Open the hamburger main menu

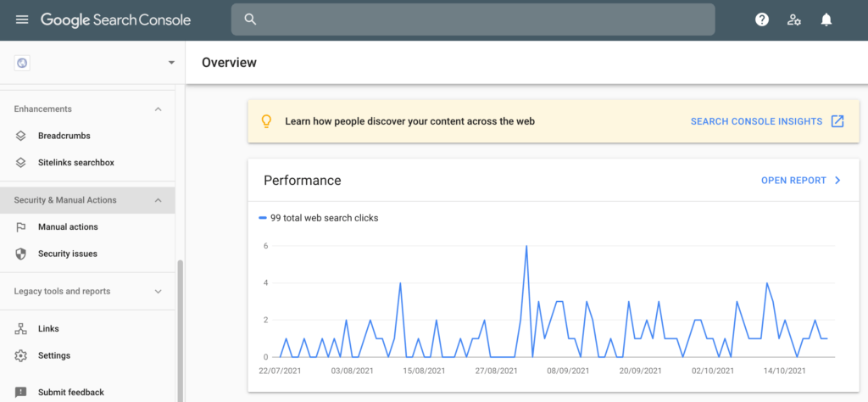22,20
